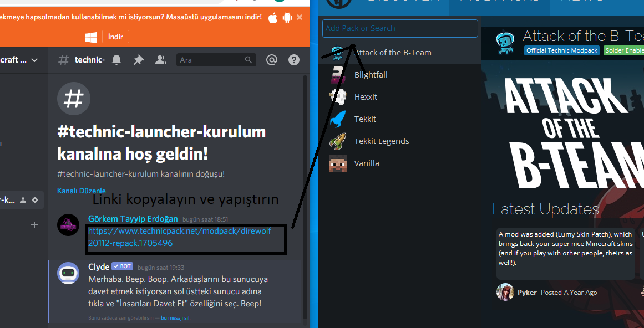Click the search magnifier icon in Discord

pyautogui.click(x=248, y=60)
